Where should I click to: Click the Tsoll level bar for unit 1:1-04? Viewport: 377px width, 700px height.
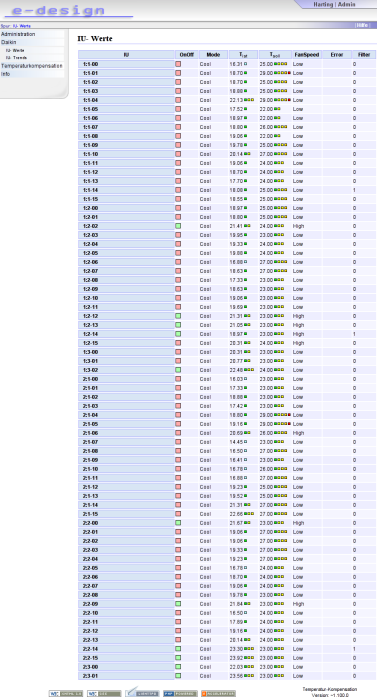coord(283,100)
